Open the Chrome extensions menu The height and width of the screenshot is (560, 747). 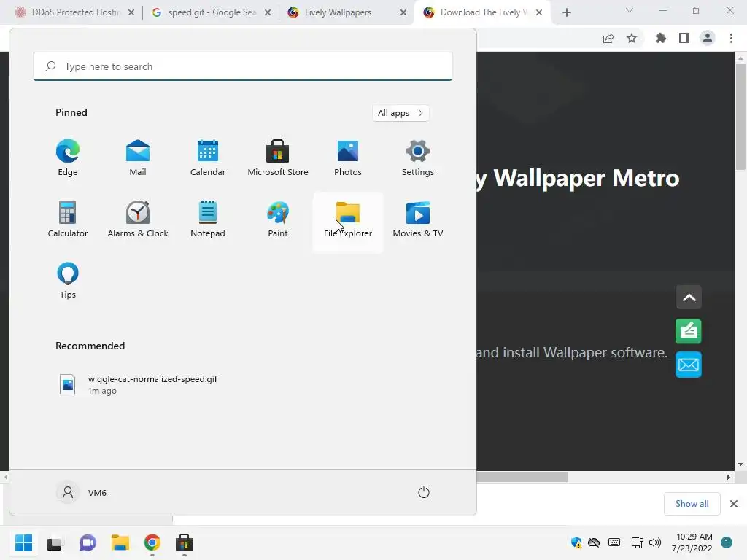tap(660, 38)
